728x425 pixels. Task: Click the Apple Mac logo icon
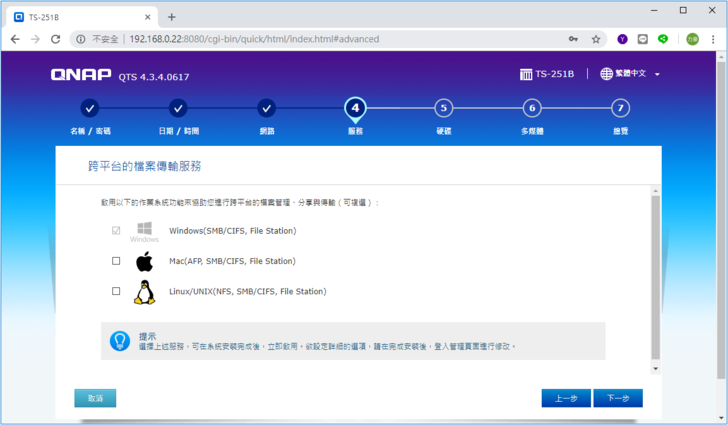pos(144,262)
